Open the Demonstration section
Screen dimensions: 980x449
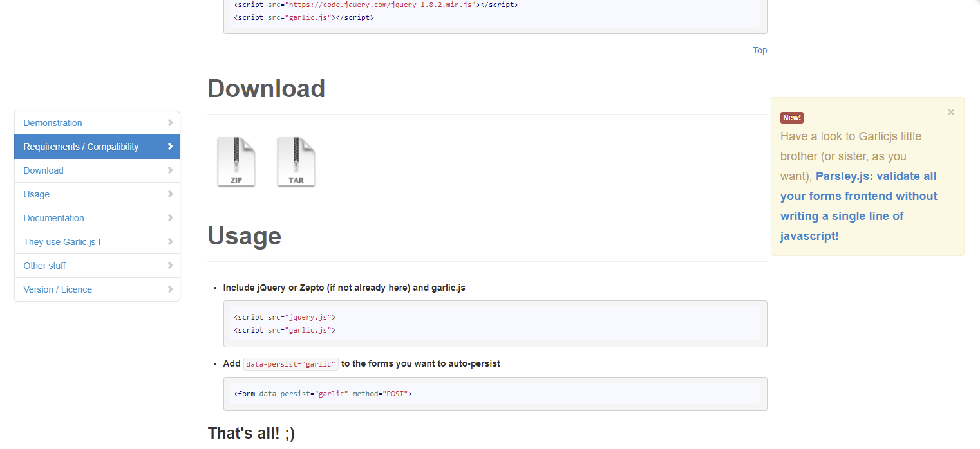coord(52,122)
